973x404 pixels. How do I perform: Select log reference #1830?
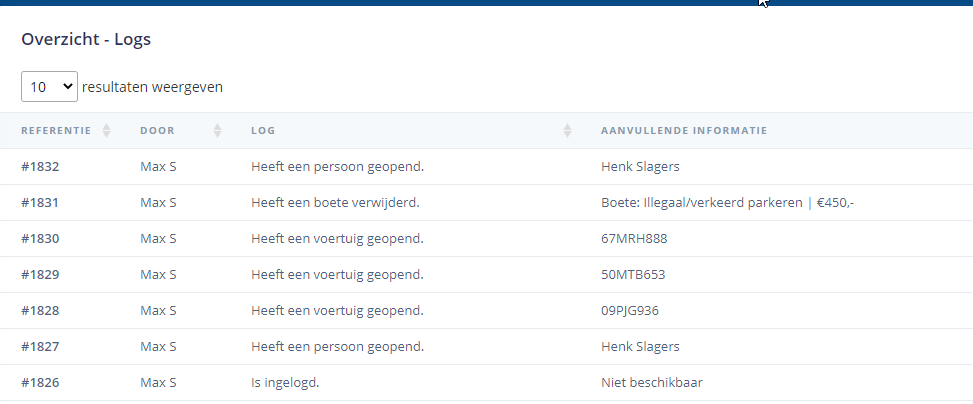[40, 239]
